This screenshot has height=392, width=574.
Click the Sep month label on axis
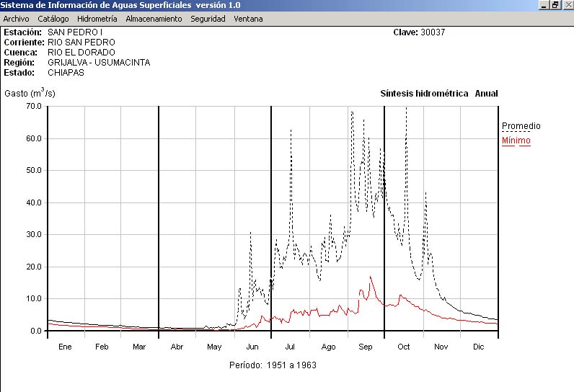(366, 347)
